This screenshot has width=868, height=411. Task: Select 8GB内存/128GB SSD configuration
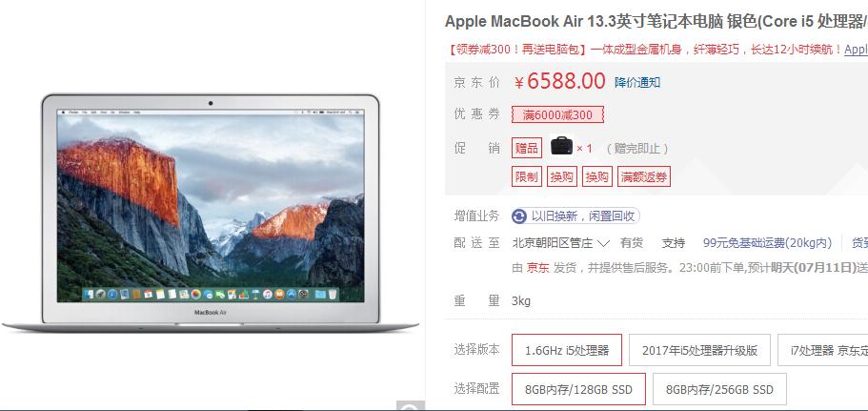pos(578,389)
